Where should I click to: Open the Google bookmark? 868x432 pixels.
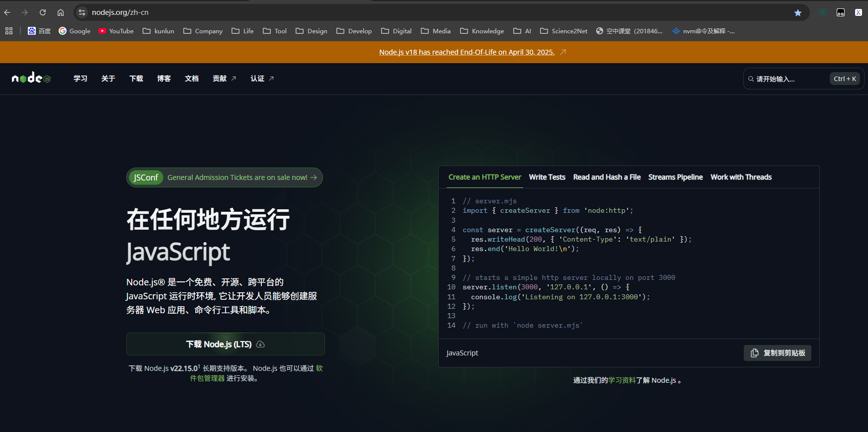[x=75, y=31]
